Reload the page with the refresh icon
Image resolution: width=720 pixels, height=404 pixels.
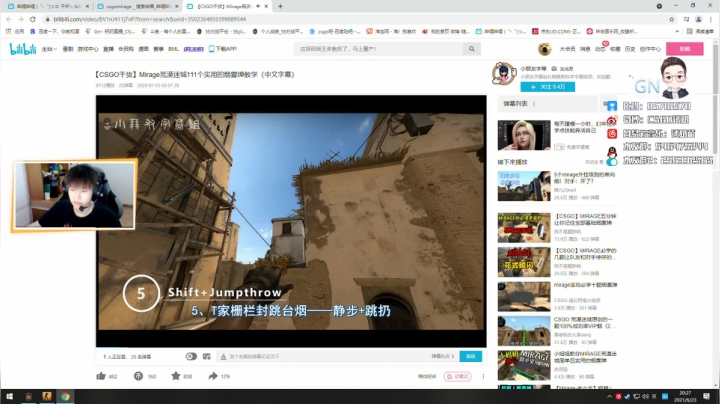(32, 19)
